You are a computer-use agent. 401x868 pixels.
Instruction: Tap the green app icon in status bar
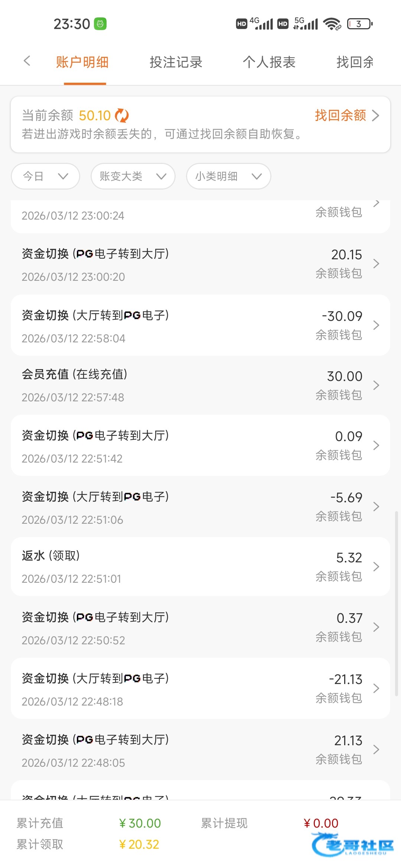tap(100, 24)
